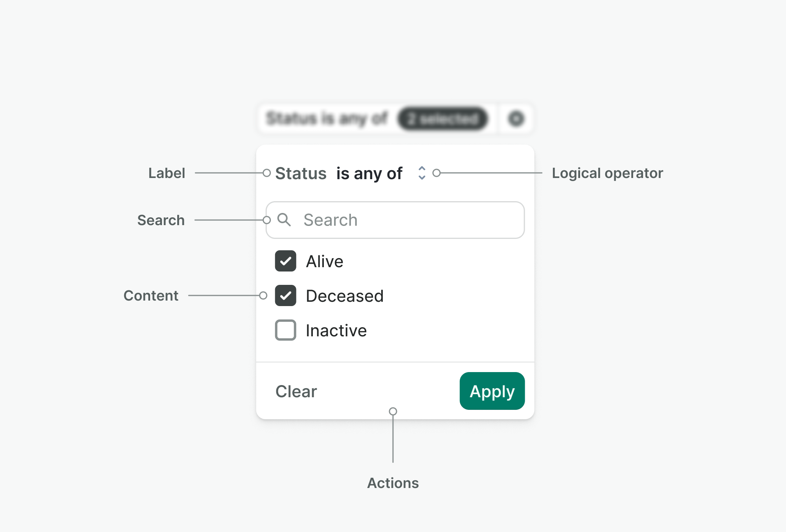The image size is (786, 532).
Task: Enable the Inactive checkbox
Action: [x=286, y=330]
